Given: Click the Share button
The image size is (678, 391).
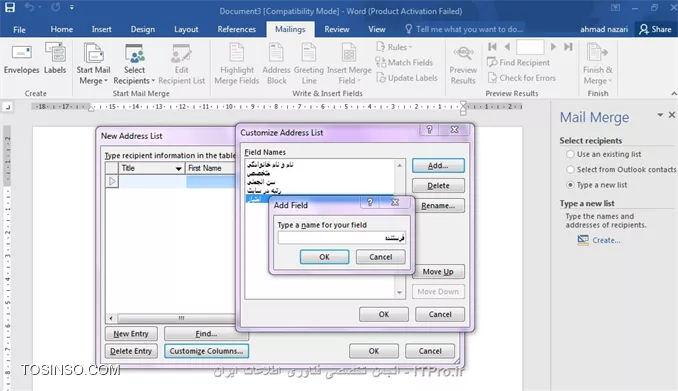Looking at the screenshot, I should 656,29.
